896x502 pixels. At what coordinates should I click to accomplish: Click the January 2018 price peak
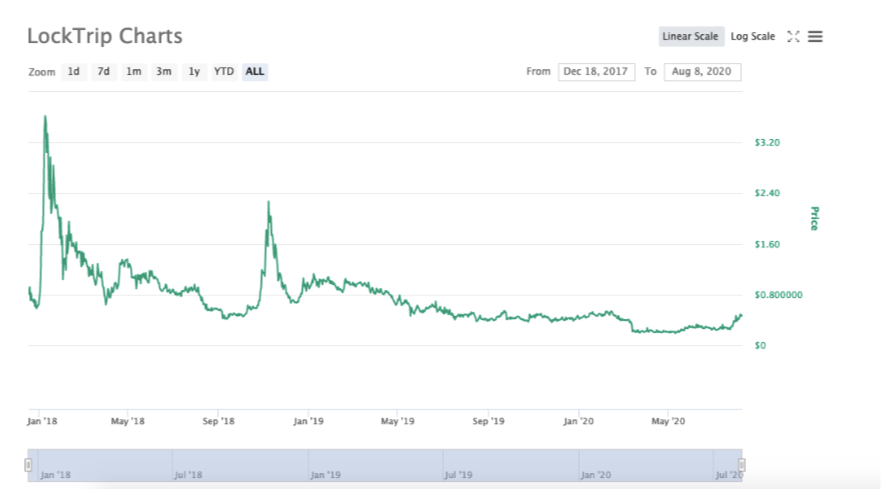(45, 117)
